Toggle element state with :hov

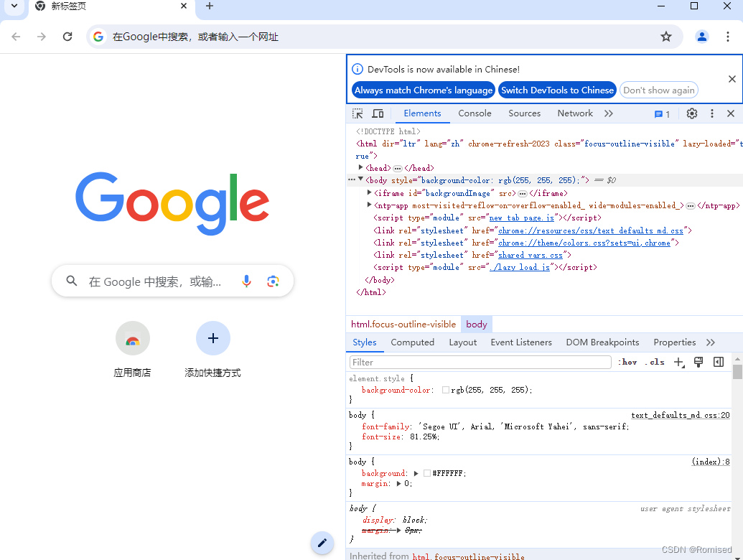(x=627, y=362)
